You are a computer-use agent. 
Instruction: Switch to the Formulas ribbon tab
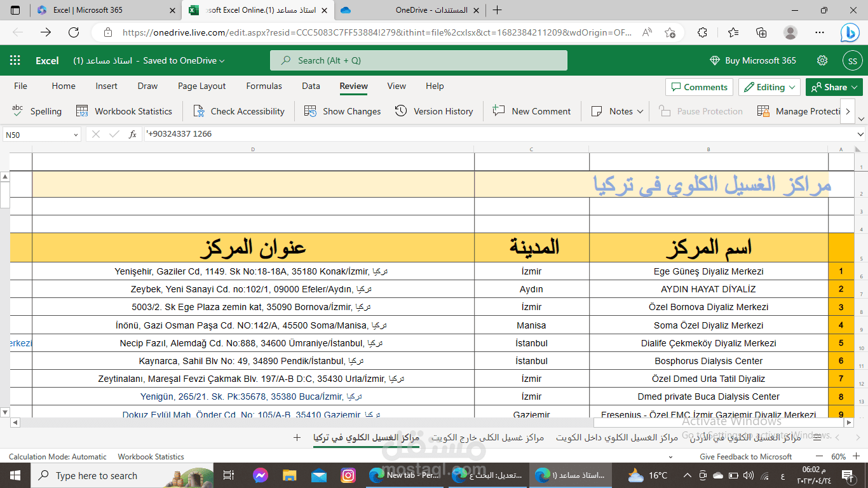tap(264, 86)
